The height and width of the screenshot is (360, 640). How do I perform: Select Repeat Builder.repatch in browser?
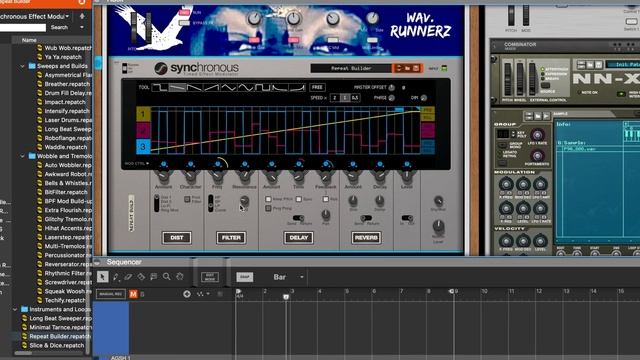(x=60, y=336)
